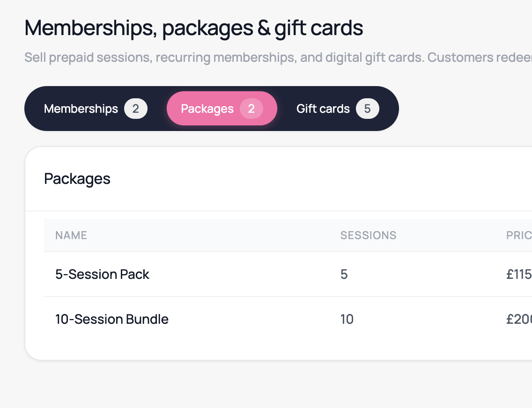Click the Gift cards count badge showing 5
Viewport: 532px width, 408px height.
368,109
